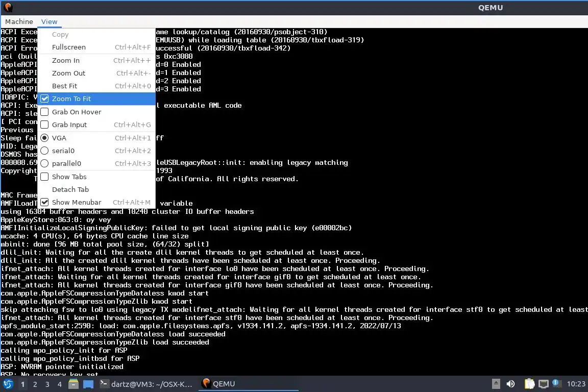The height and width of the screenshot is (392, 588).
Task: Switch to workspace 1
Action: pos(22,384)
